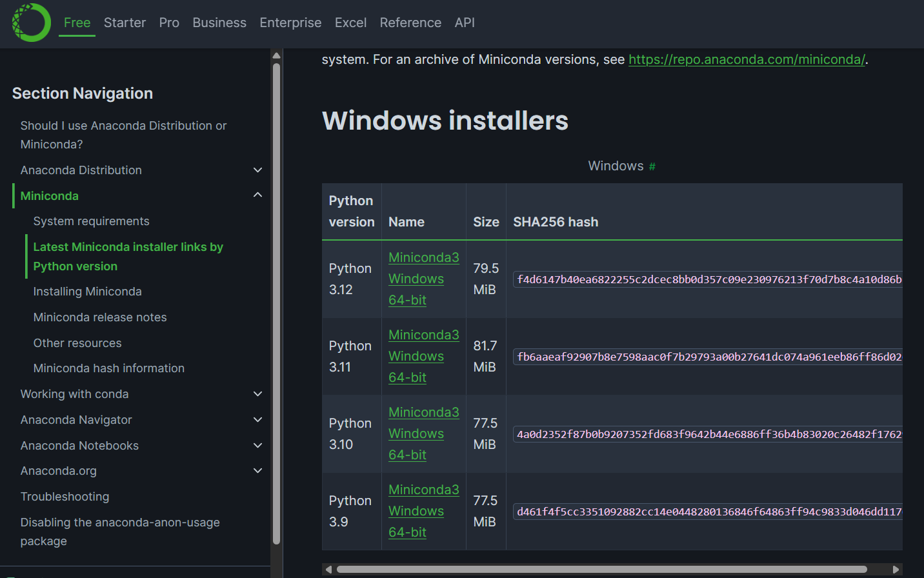Open the Starter tab
Image resolution: width=924 pixels, height=578 pixels.
pos(125,23)
